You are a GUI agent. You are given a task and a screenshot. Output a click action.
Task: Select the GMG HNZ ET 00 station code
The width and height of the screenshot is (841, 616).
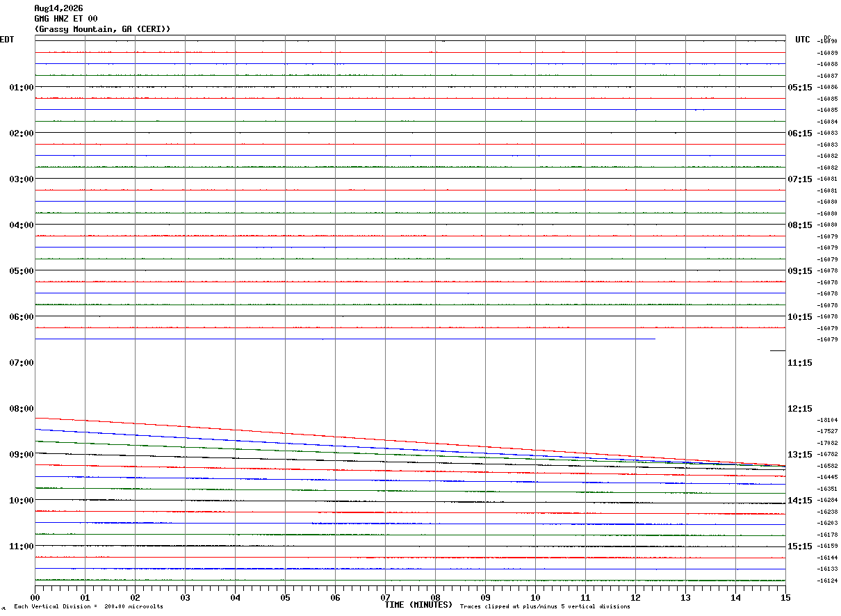pyautogui.click(x=66, y=19)
